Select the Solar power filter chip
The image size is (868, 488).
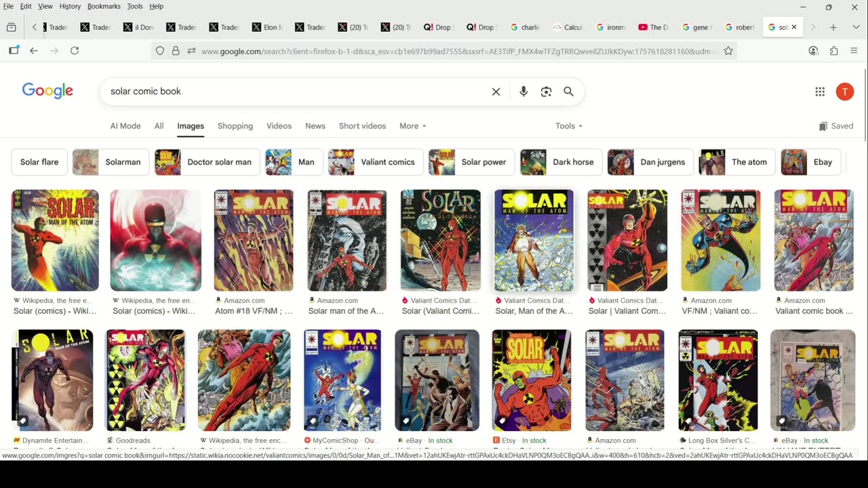[x=471, y=162]
